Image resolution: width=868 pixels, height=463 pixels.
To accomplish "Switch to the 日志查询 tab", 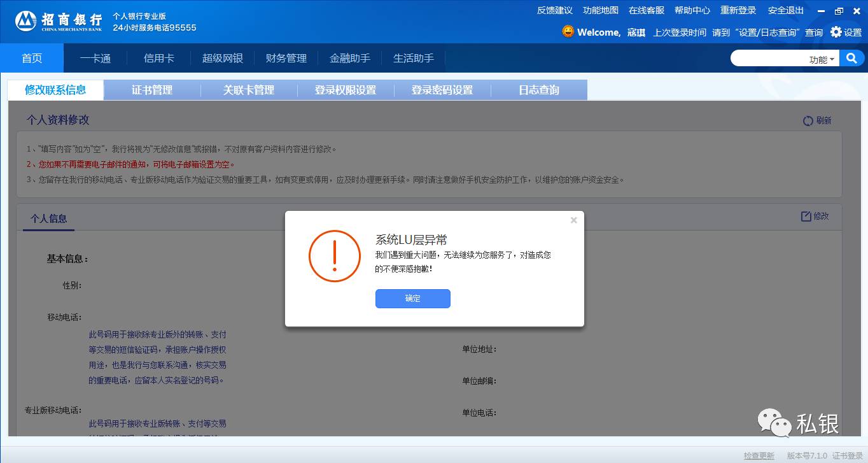I will (x=539, y=90).
